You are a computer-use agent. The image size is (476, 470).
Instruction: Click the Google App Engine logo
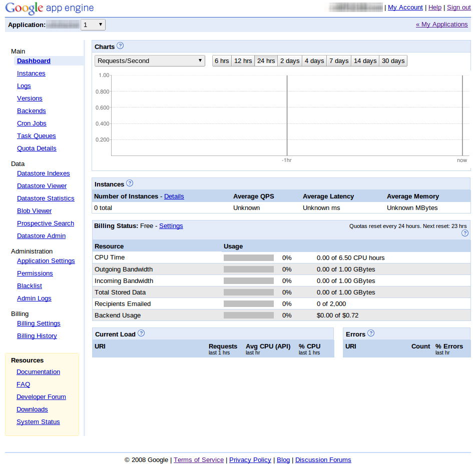50,8
